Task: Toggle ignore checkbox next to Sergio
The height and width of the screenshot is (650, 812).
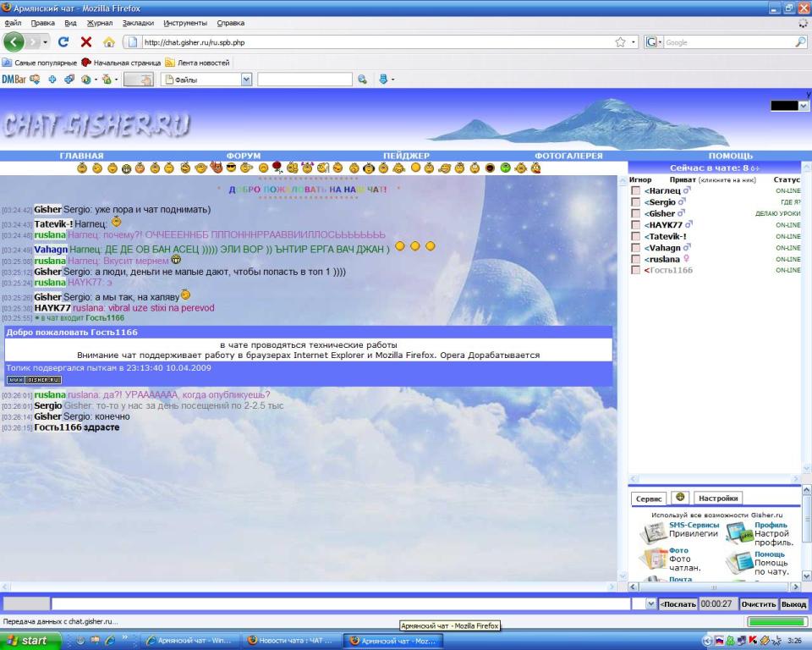Action: click(635, 202)
